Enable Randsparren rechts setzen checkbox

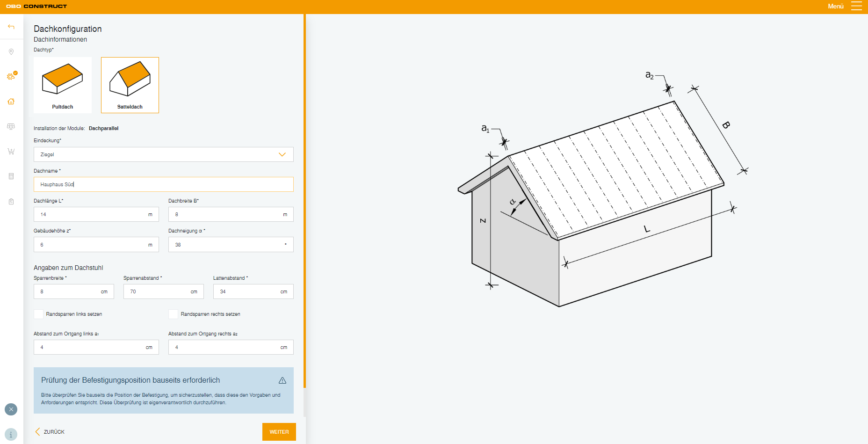(174, 314)
